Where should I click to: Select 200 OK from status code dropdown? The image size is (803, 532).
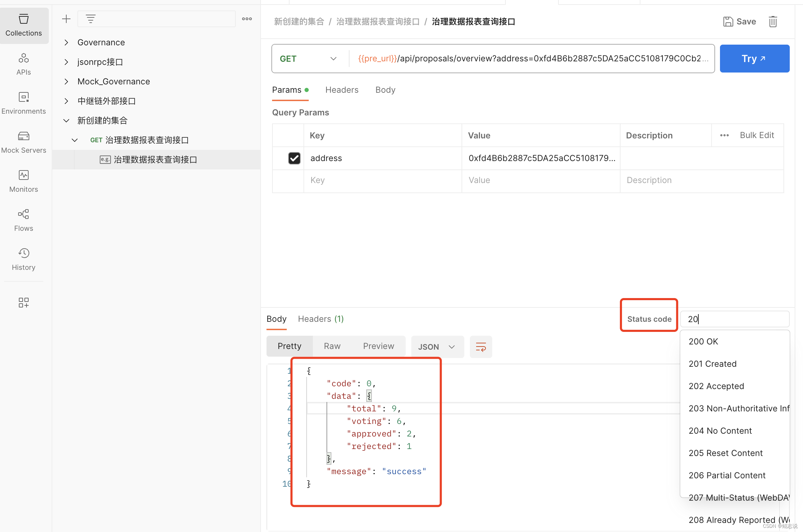[704, 341]
